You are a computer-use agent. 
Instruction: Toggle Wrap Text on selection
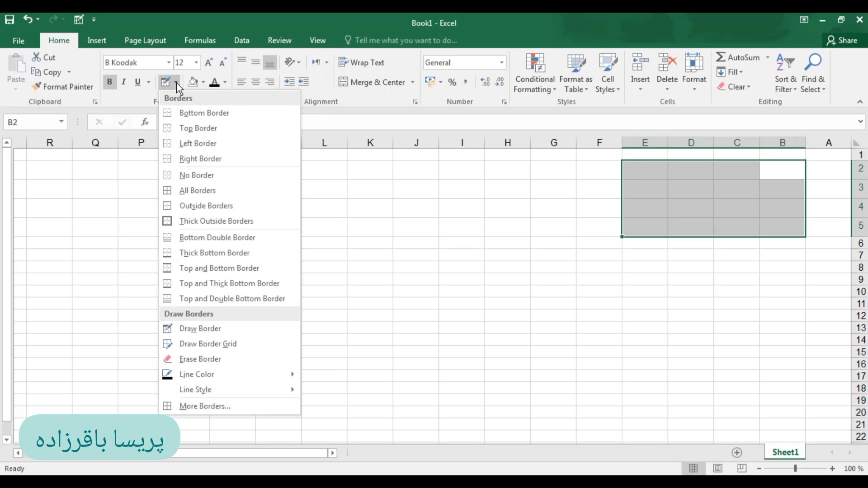coord(362,62)
